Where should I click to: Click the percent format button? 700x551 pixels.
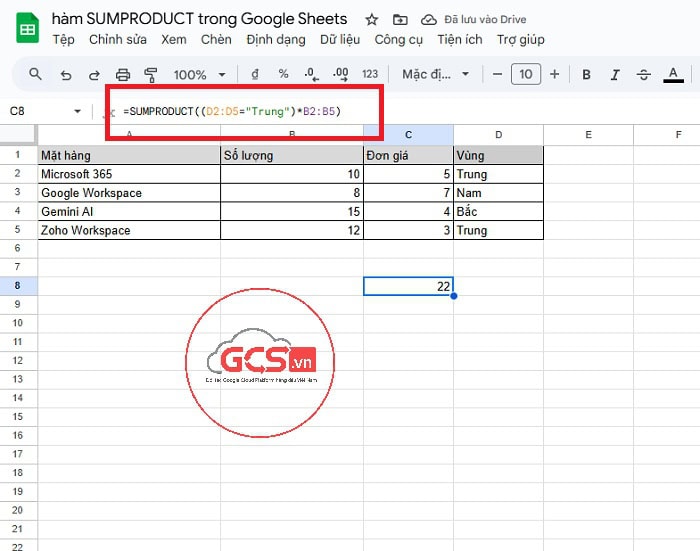click(x=283, y=74)
